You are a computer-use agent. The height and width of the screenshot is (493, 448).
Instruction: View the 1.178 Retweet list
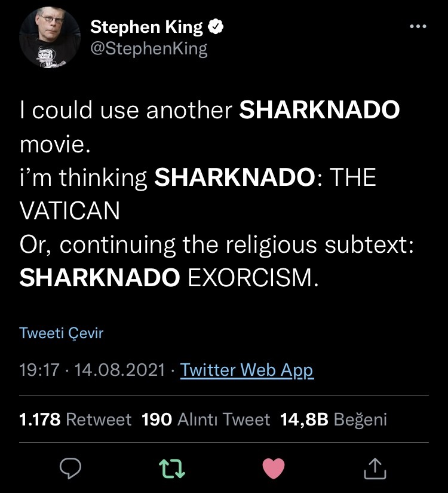pos(75,419)
